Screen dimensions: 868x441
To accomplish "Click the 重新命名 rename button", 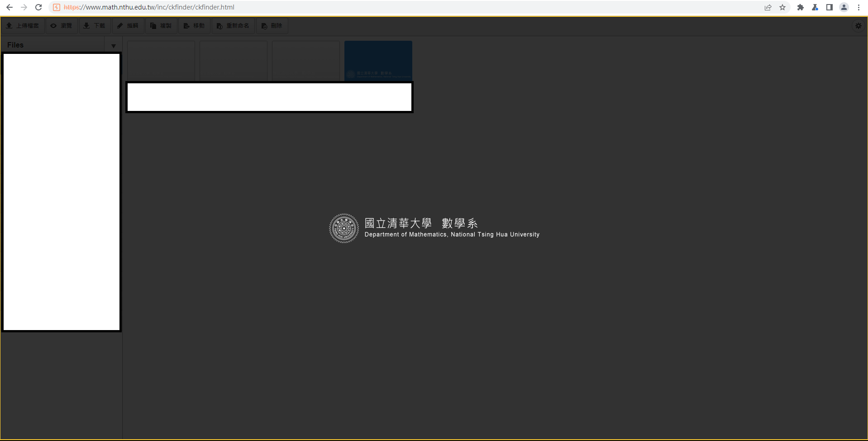I will pyautogui.click(x=233, y=26).
